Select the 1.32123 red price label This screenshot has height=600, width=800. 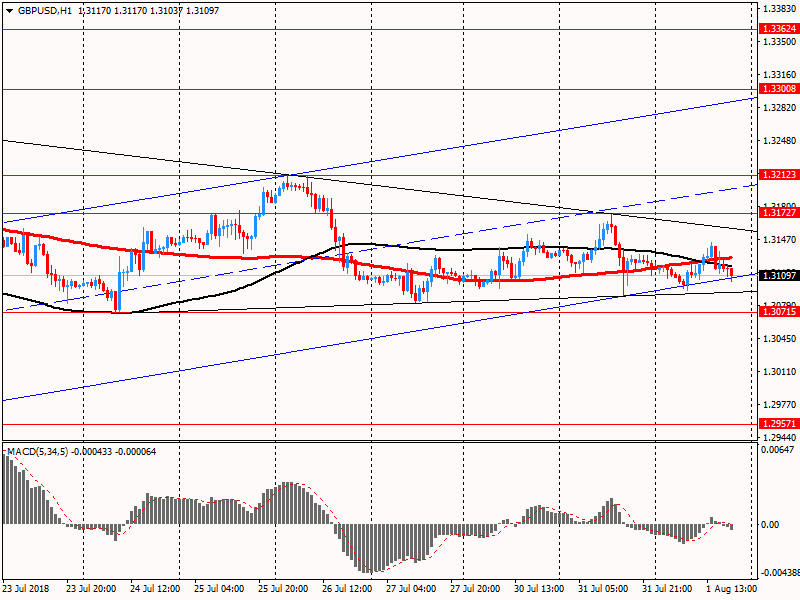pos(779,175)
